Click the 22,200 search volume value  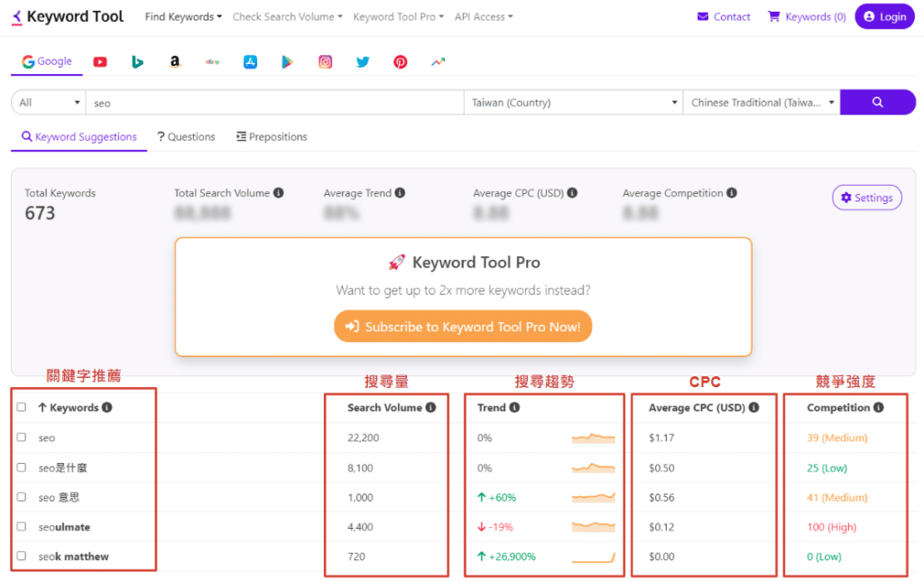click(364, 438)
